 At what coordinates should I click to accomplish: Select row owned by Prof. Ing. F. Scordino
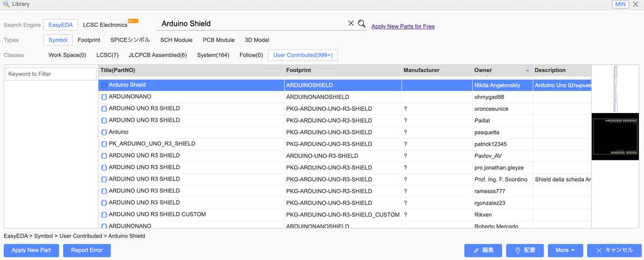pyautogui.click(x=345, y=180)
